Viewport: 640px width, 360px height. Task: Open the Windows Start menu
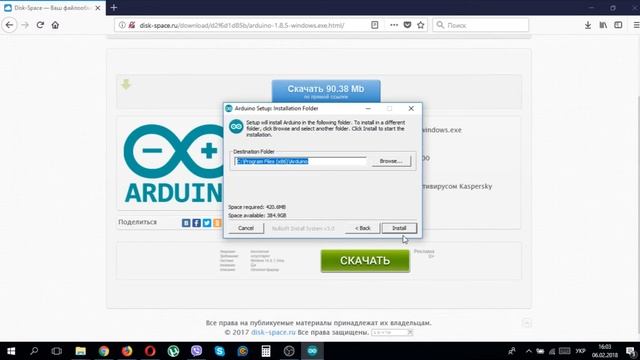11,351
